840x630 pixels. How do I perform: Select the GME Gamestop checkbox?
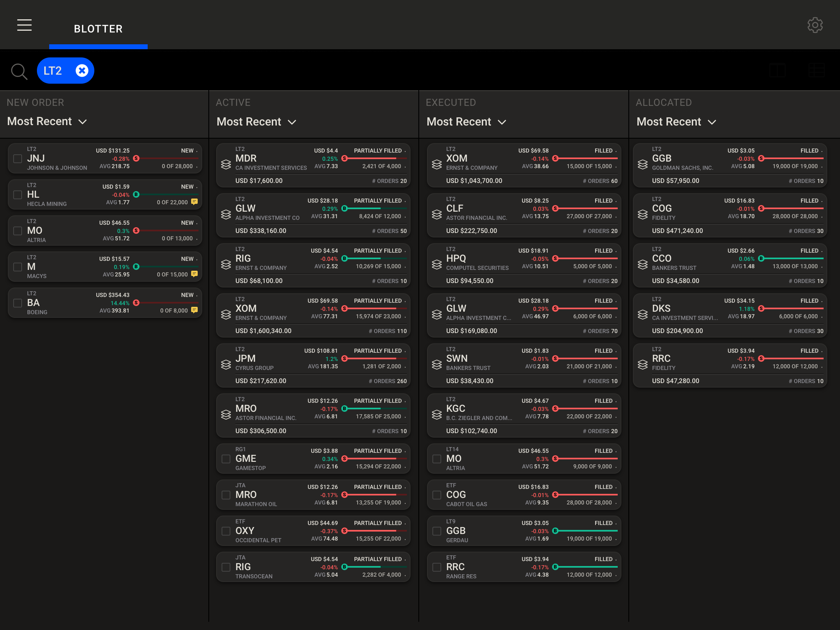coord(226,459)
